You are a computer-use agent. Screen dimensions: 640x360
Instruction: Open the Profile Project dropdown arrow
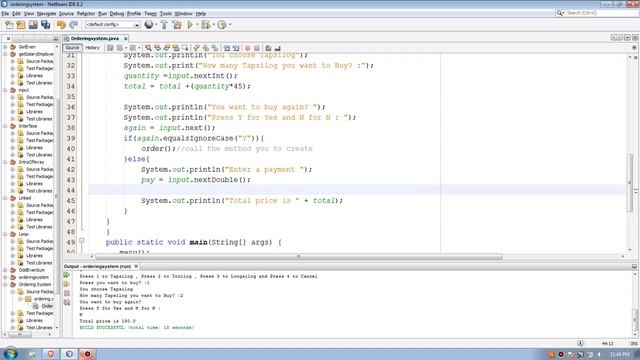pos(230,25)
